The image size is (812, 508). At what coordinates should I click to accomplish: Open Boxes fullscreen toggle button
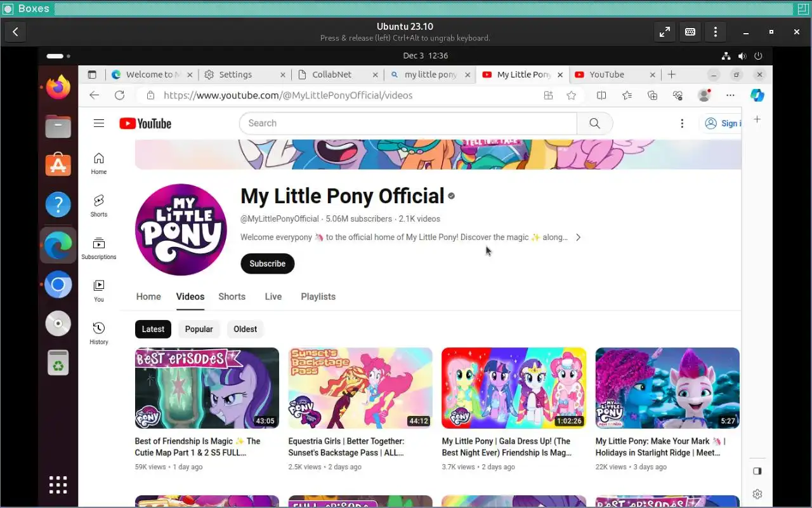664,32
